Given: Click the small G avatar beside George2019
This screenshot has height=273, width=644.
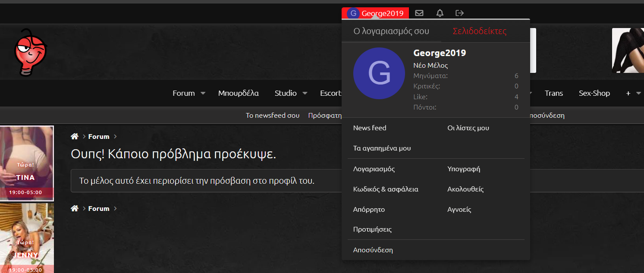Looking at the screenshot, I should click(x=353, y=13).
